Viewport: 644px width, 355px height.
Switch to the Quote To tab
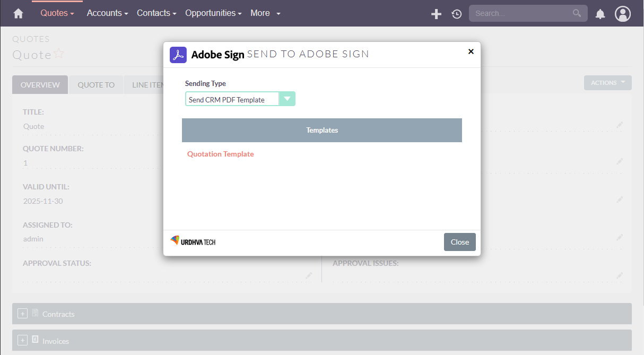click(96, 84)
